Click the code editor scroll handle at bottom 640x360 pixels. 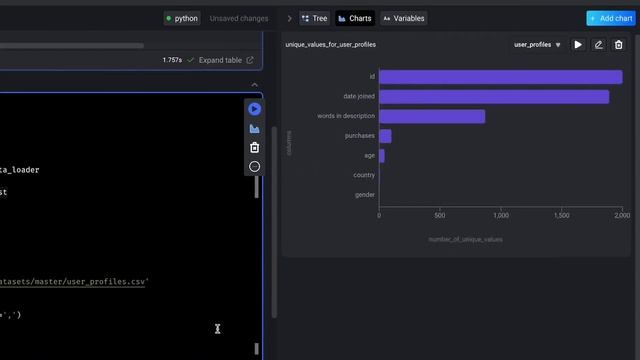pos(257,349)
